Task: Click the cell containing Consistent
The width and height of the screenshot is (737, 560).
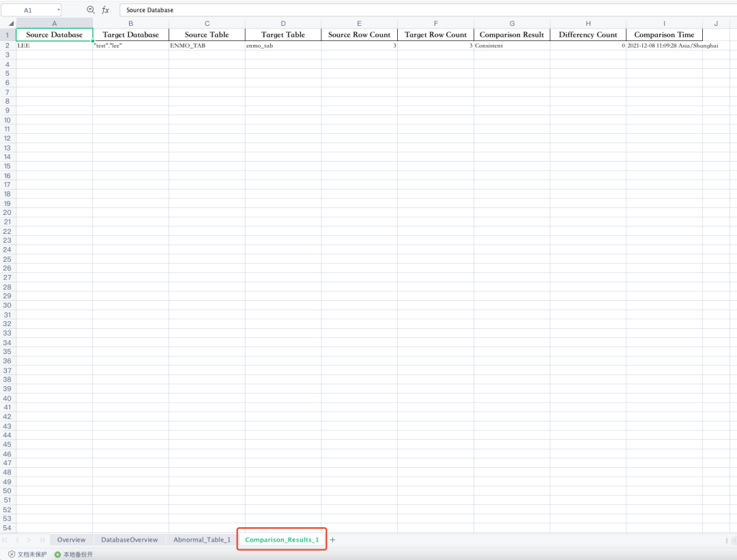Action: coord(512,46)
